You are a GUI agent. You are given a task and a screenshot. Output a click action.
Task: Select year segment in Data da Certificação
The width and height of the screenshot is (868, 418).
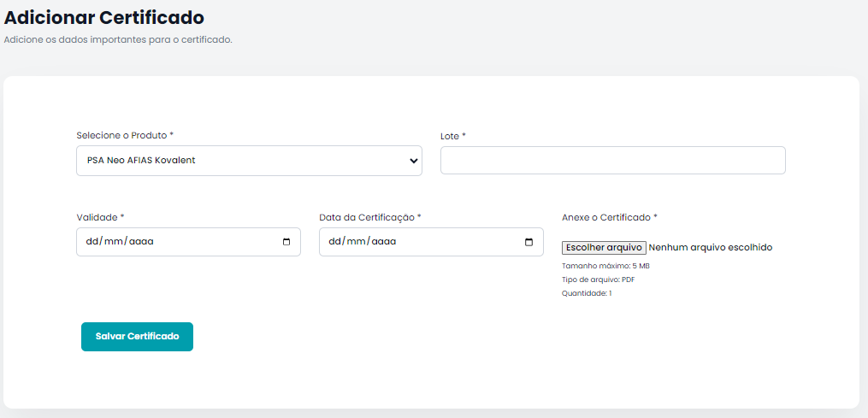[x=384, y=242]
